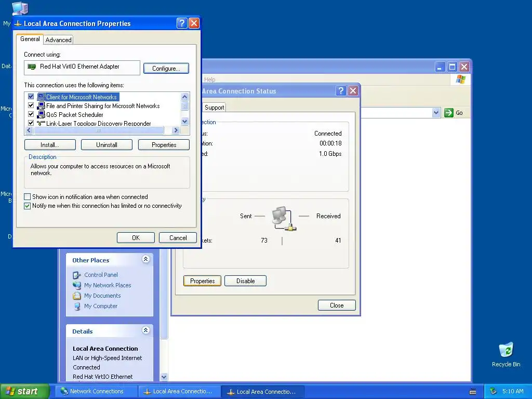The image size is (532, 399).
Task: Uncheck Client for Microsoft Networks
Action: tap(31, 96)
